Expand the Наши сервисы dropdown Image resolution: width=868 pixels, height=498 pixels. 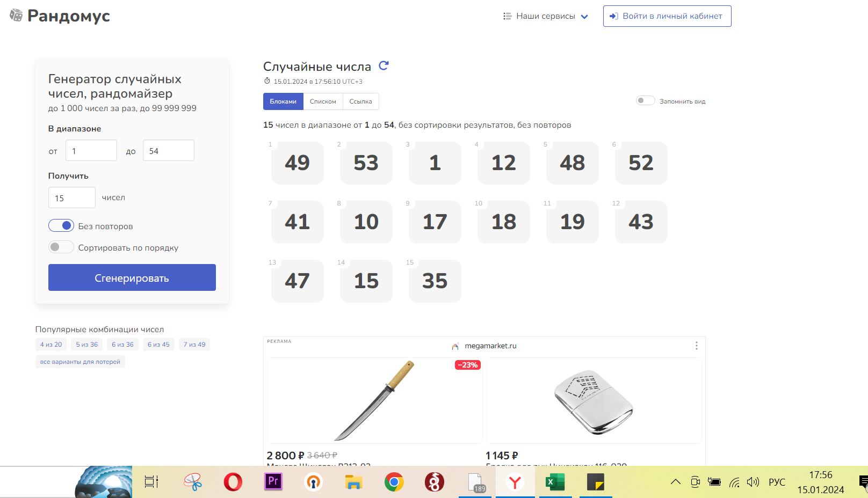click(545, 16)
